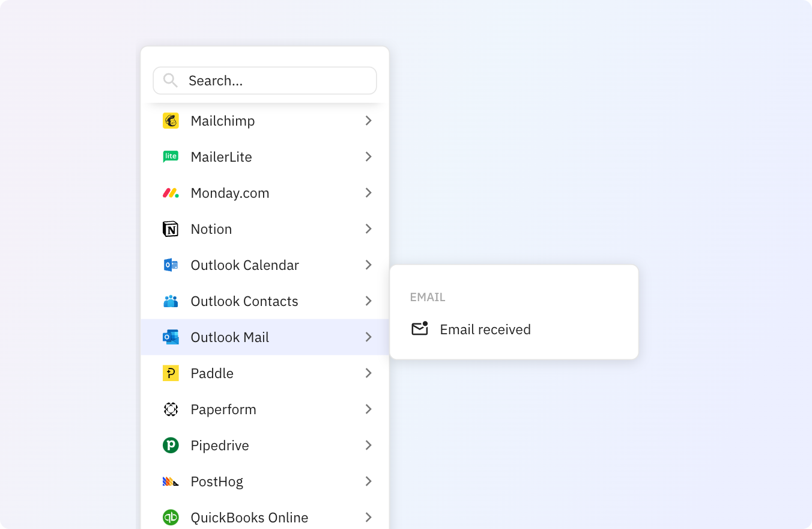Click the Outlook Mail icon
This screenshot has width=812, height=529.
pyautogui.click(x=171, y=337)
